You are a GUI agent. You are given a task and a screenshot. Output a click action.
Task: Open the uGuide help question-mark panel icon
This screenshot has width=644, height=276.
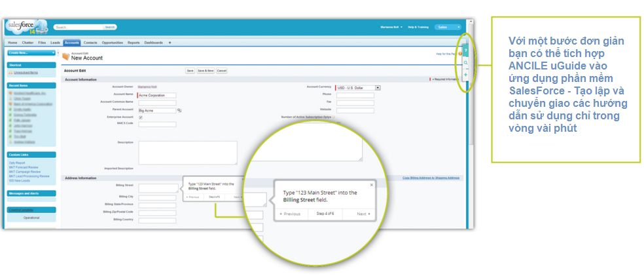point(466,50)
